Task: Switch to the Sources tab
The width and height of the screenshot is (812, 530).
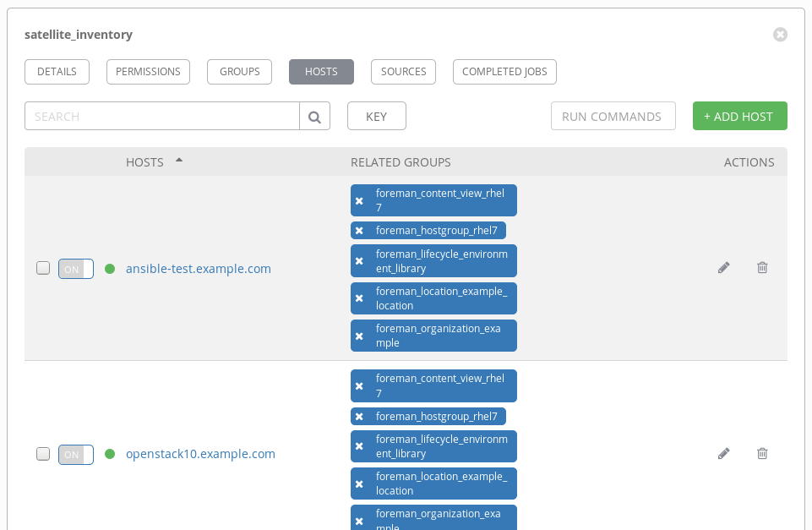Action: (x=403, y=72)
